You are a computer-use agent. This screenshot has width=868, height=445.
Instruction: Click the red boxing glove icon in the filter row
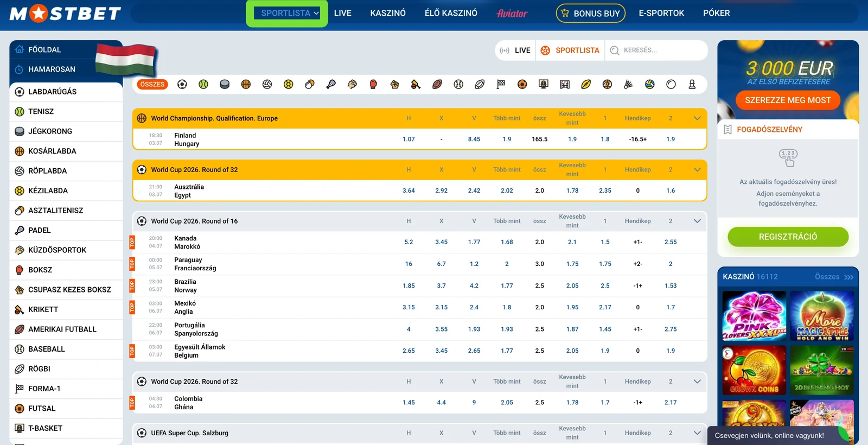(373, 84)
